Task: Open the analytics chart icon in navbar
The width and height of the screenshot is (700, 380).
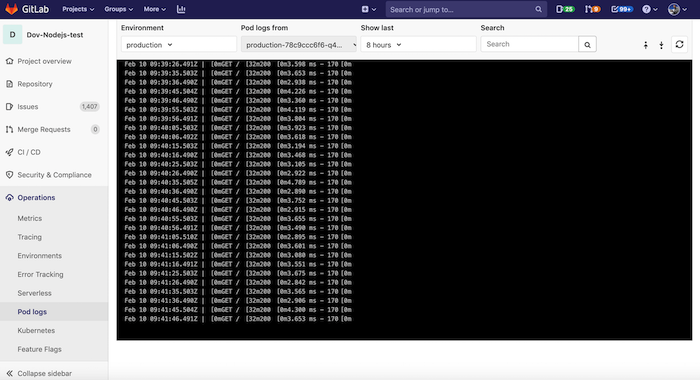Action: pyautogui.click(x=181, y=9)
